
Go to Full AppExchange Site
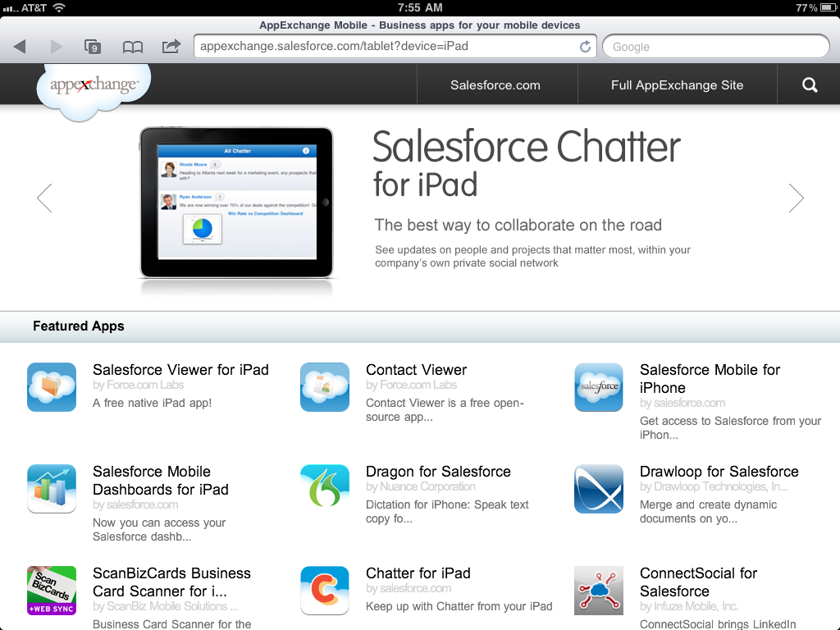(x=677, y=84)
